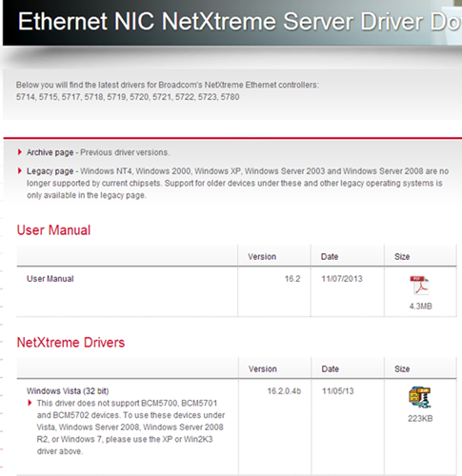Screen dimensions: 462x476
Task: Click Version header in User Manual table
Action: click(x=262, y=257)
